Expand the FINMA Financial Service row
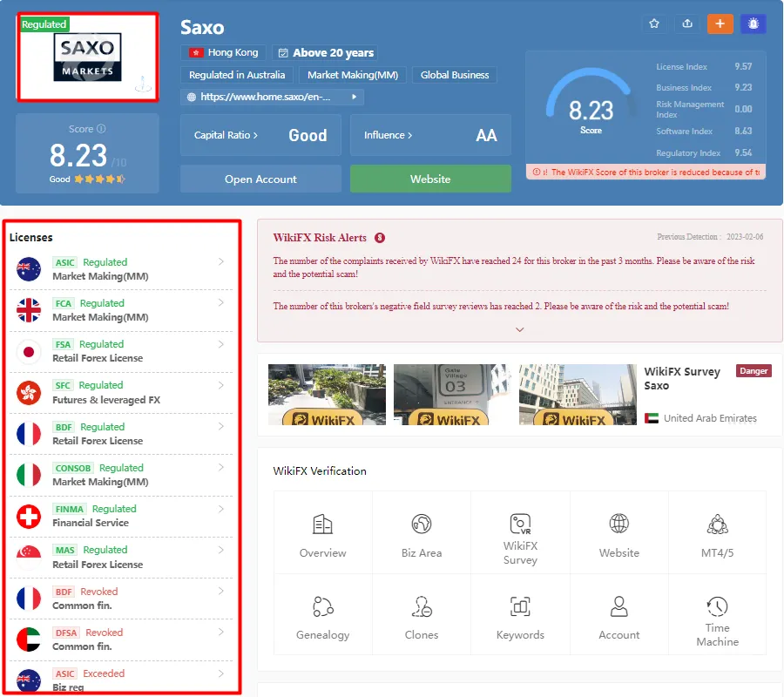 pos(221,509)
